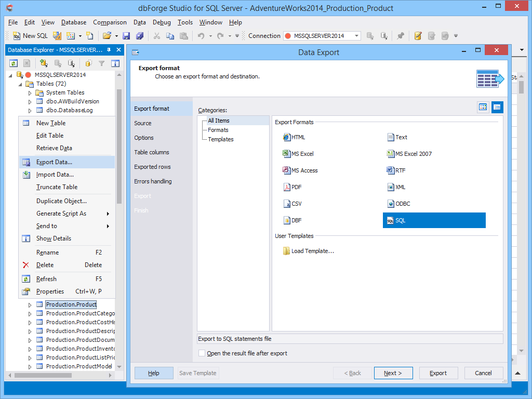Screen dimensions: 532x399
Task: Choose Properties from the context menu
Action: pos(67,291)
